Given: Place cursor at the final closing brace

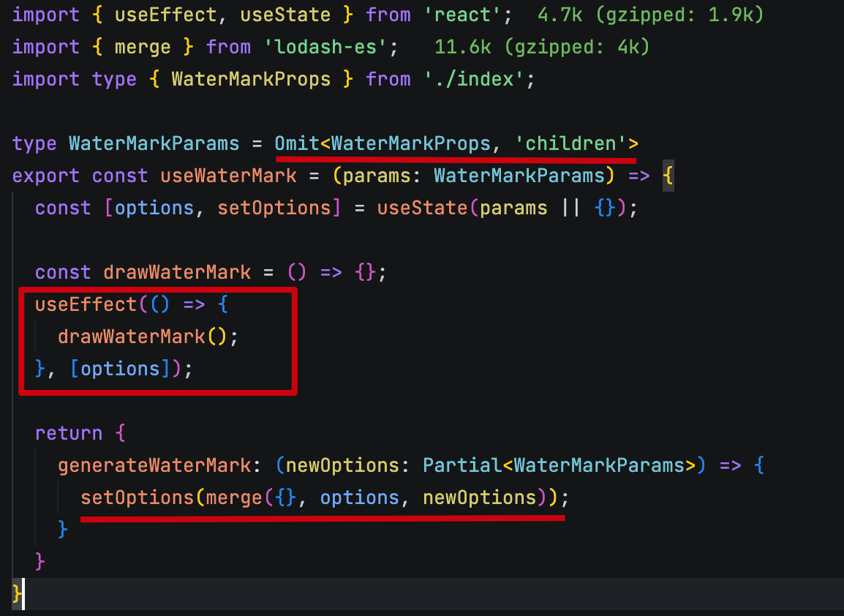Looking at the screenshot, I should (18, 593).
